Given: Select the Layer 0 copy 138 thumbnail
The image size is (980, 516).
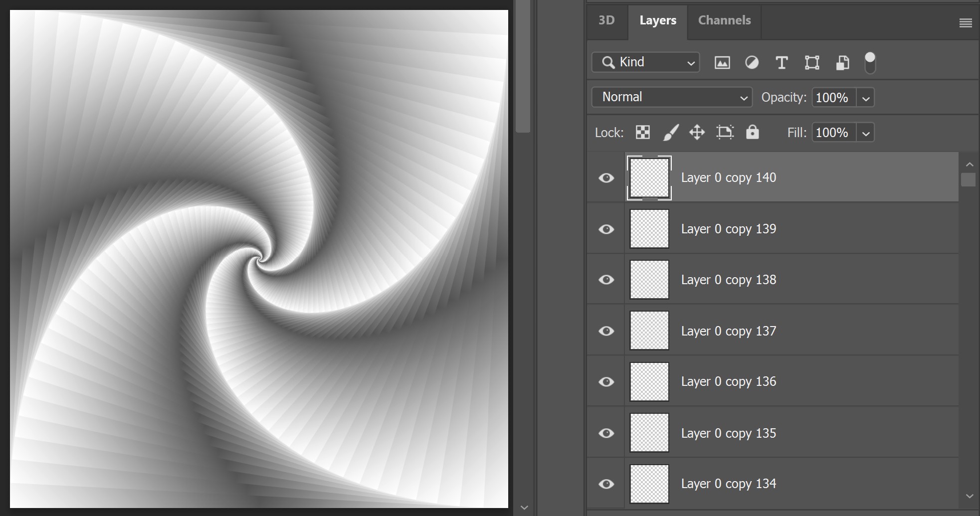Looking at the screenshot, I should tap(648, 279).
